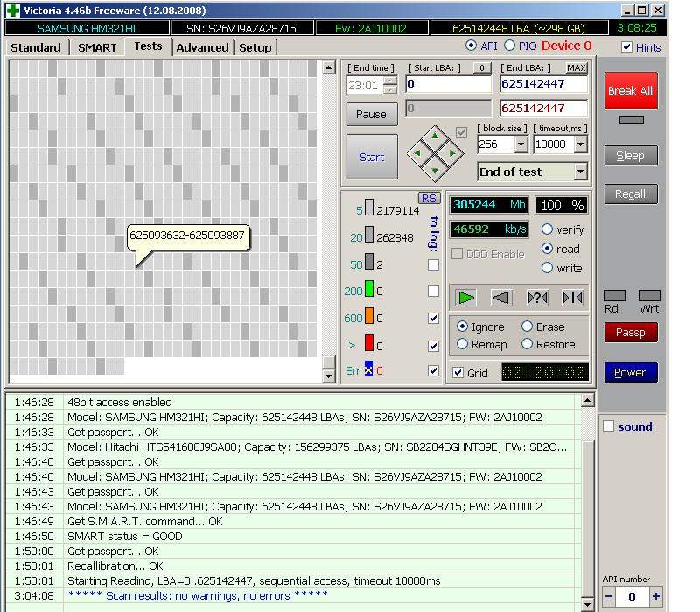Expand the block size 256 dropdown
Screen dimensions: 700x612
coord(521,144)
